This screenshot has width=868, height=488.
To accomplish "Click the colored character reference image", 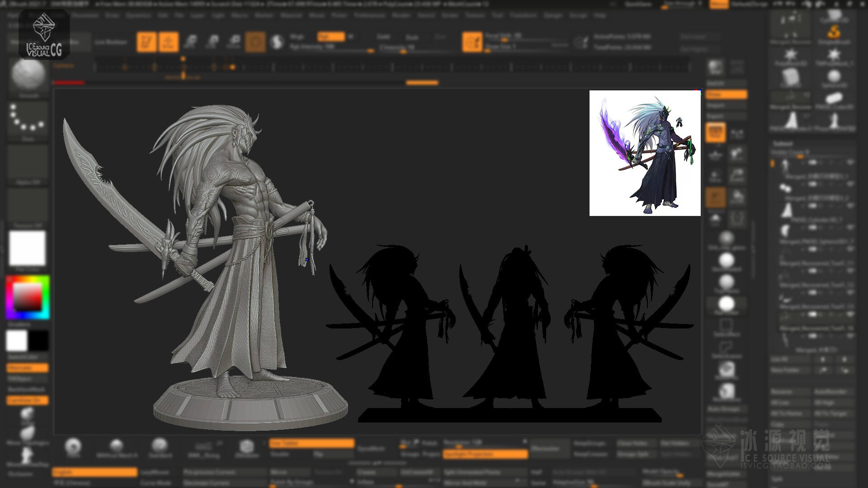I will click(x=645, y=153).
